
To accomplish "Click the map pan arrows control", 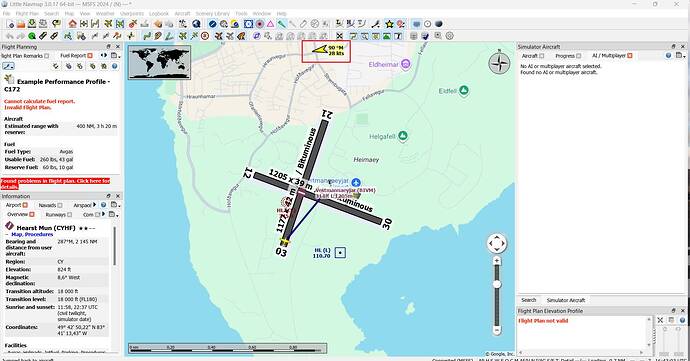I will [x=497, y=243].
